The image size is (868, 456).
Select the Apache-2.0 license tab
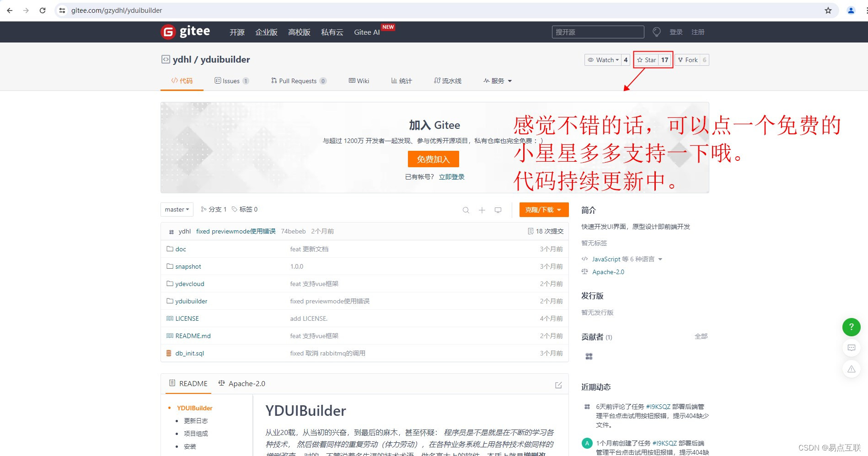241,384
